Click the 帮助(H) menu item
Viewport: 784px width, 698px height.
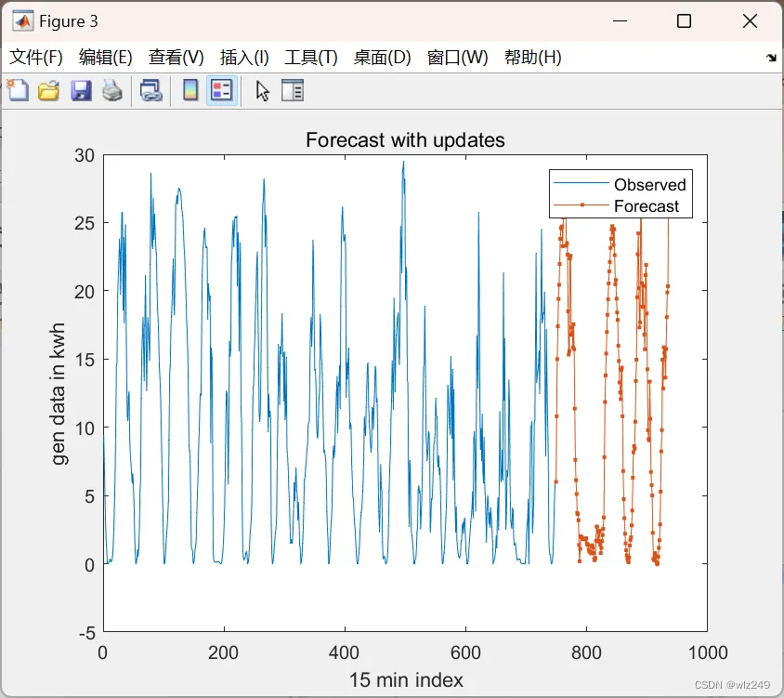tap(533, 57)
